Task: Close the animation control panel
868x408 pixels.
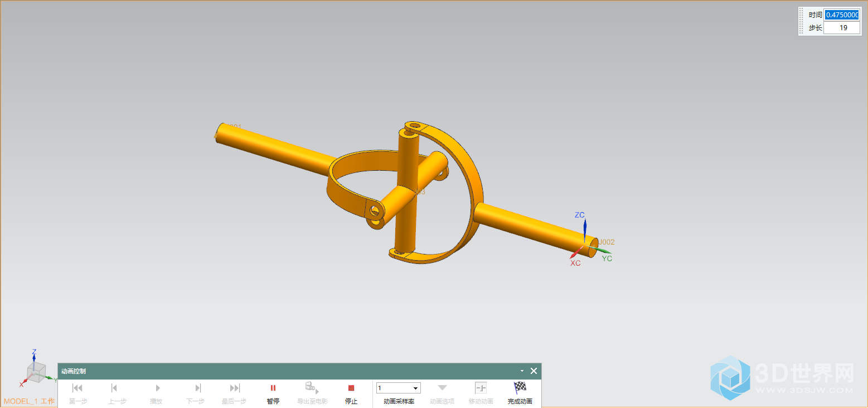Action: (534, 371)
